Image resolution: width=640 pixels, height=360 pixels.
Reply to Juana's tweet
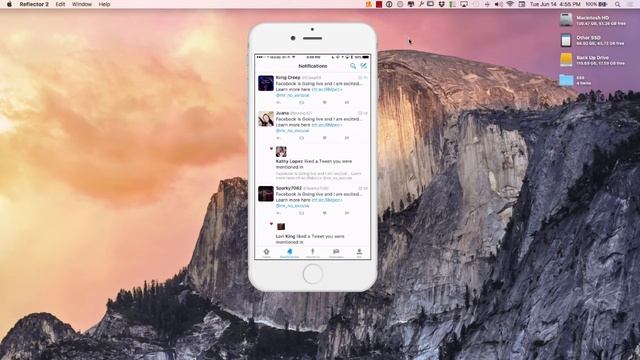pos(279,138)
